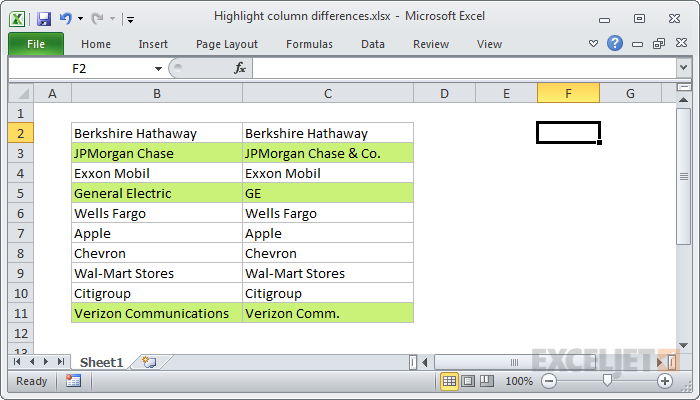Open the Review ribbon tab
This screenshot has width=700, height=400.
[x=431, y=44]
